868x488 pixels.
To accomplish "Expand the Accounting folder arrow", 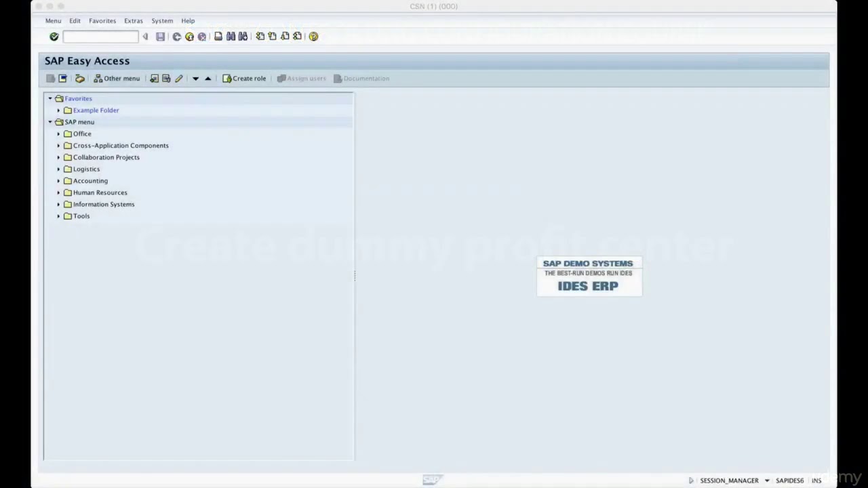I will (58, 181).
